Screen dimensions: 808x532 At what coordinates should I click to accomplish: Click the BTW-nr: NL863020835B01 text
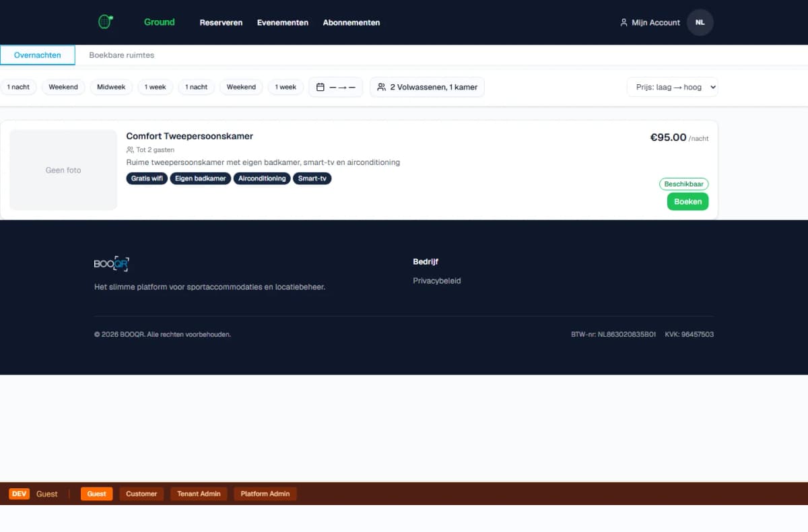[613, 334]
